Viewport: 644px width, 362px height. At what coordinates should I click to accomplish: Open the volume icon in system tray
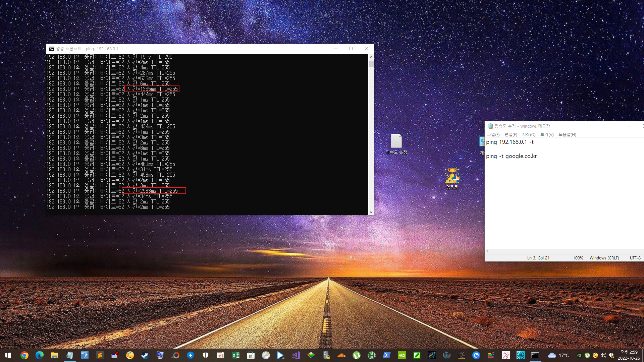[603, 355]
